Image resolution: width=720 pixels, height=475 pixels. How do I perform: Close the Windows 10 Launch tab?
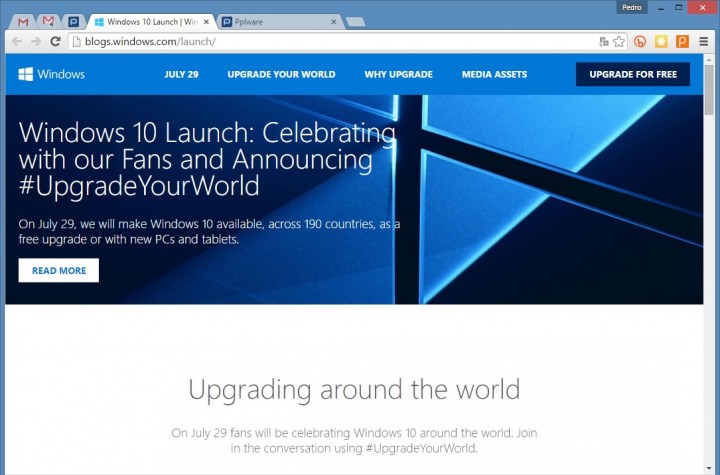(206, 22)
